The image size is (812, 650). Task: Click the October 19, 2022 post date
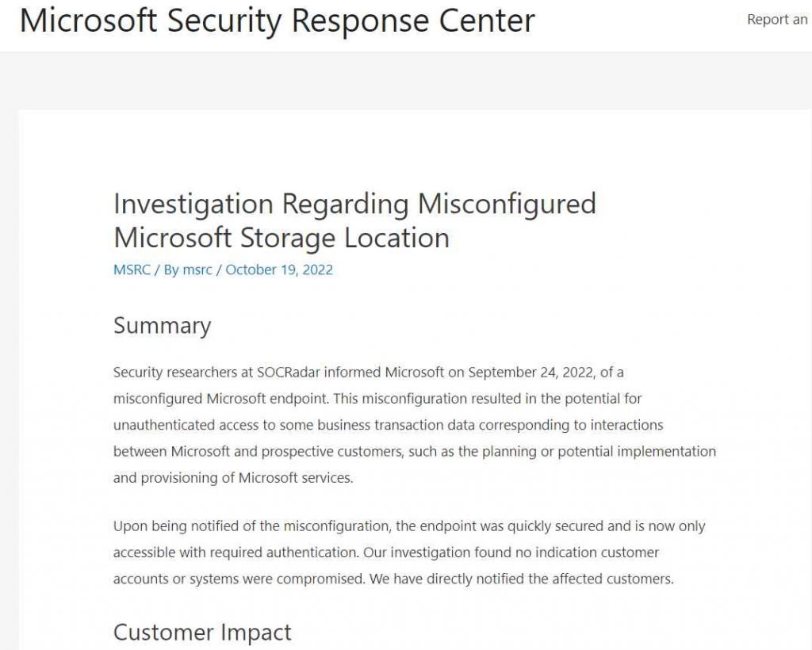click(279, 270)
